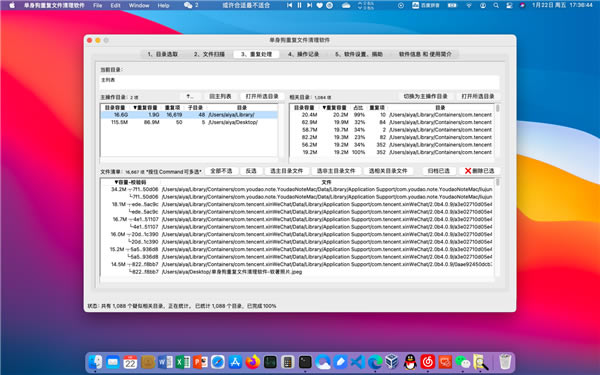Click the 选非主目录文件 button
This screenshot has width=600, height=375.
pyautogui.click(x=336, y=171)
